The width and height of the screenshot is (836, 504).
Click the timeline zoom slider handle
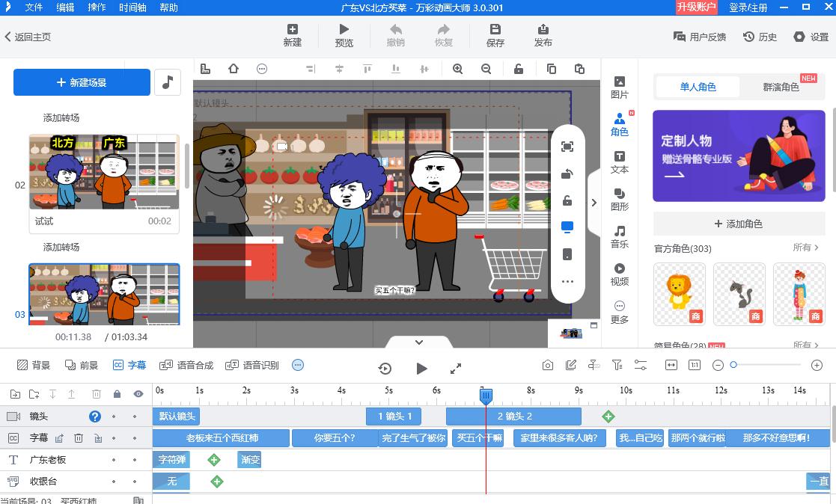[733, 365]
